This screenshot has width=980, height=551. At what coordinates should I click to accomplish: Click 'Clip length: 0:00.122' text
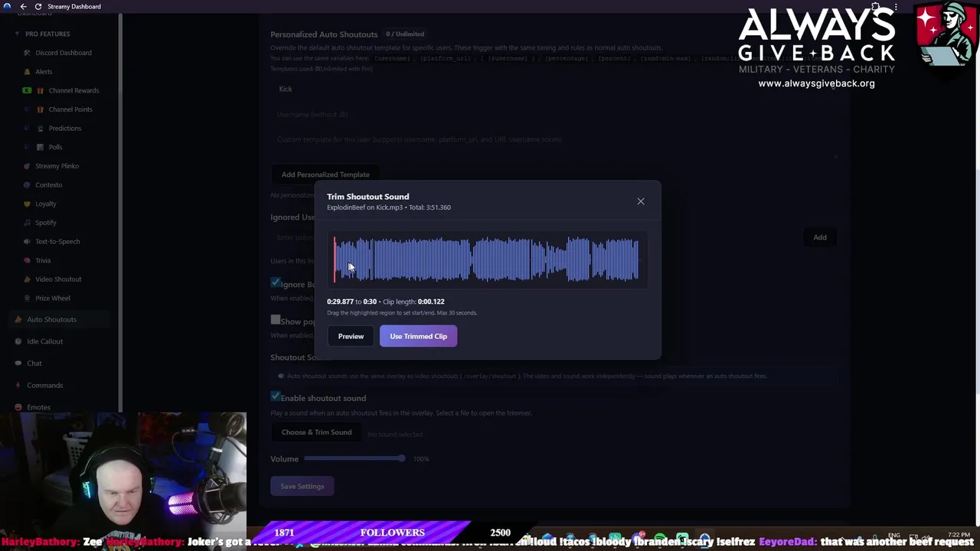point(413,302)
